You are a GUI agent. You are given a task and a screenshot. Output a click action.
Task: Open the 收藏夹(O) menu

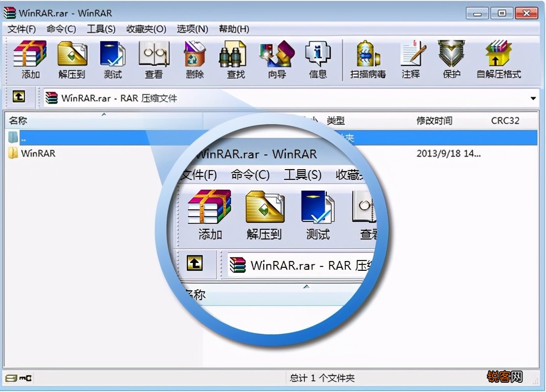click(x=146, y=29)
